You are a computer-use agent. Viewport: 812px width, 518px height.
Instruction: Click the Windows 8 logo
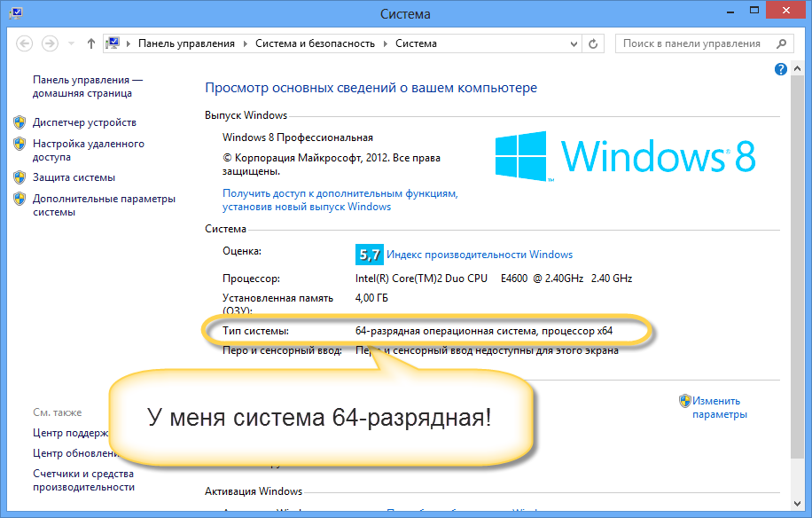point(625,156)
